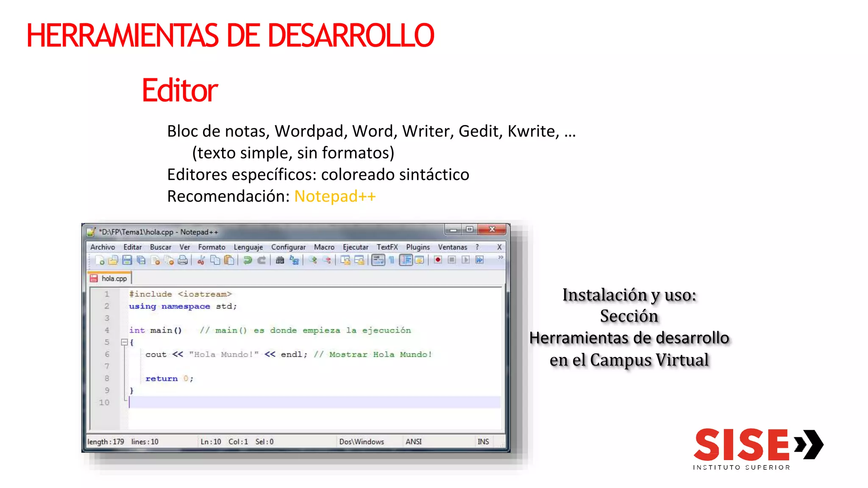Image resolution: width=868 pixels, height=488 pixels.
Task: Open the Buscar menu
Action: (161, 247)
